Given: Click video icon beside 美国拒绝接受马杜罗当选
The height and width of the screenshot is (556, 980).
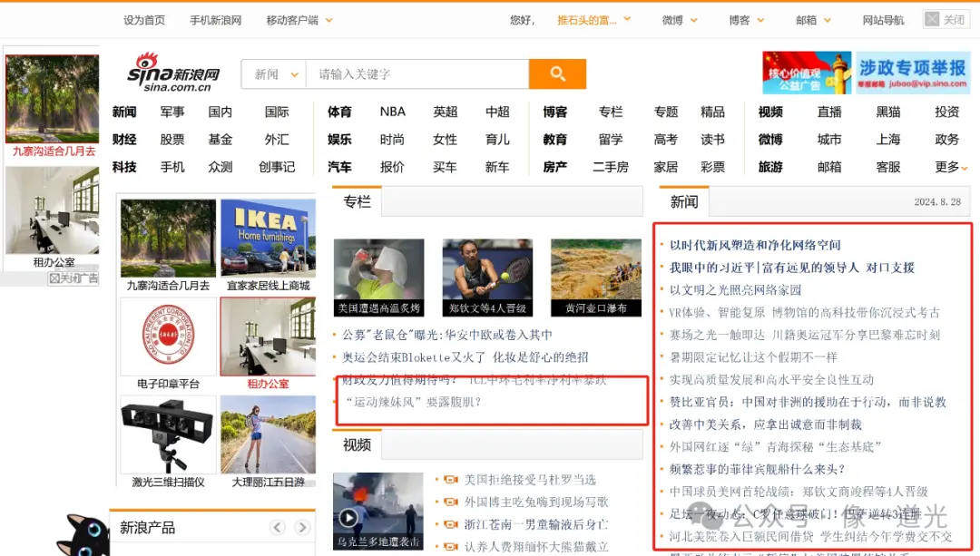Looking at the screenshot, I should 451,480.
